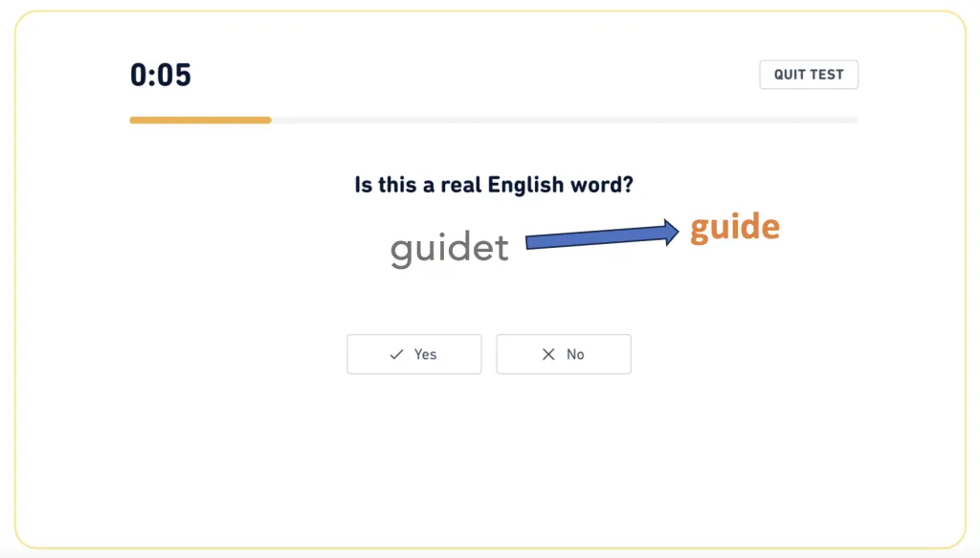Click the arrowhead tip of the blue arrow
980x558 pixels.
[x=676, y=233]
